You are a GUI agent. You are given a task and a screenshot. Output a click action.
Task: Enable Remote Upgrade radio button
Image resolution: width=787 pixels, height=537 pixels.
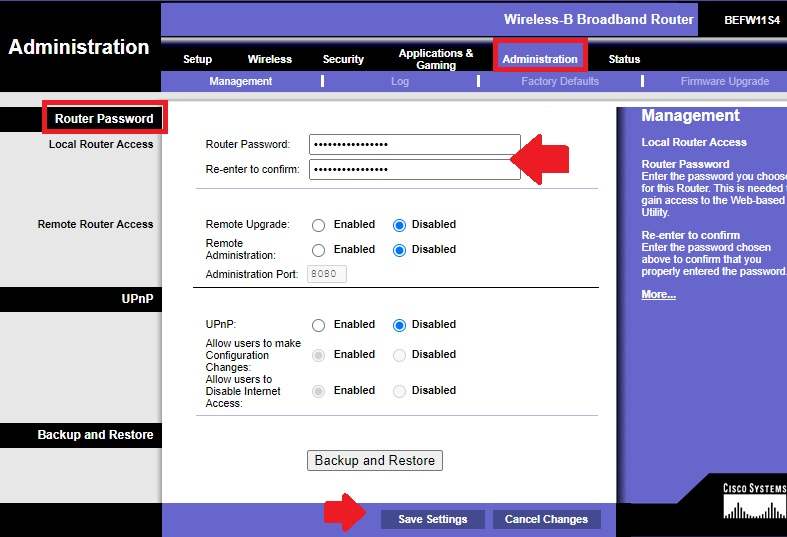[x=319, y=225]
